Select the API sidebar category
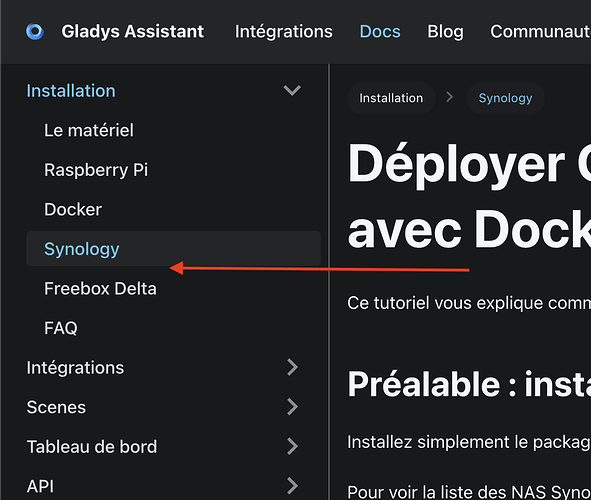Image resolution: width=591 pixels, height=500 pixels. point(40,486)
